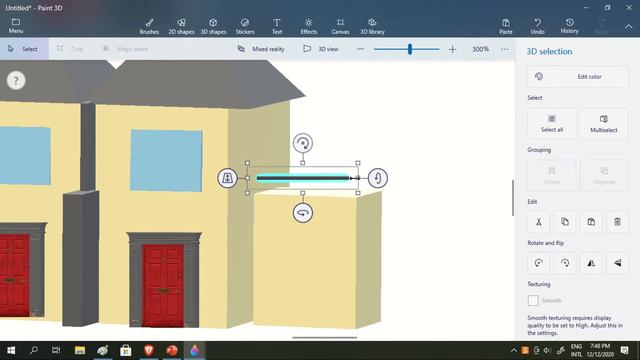640x360 pixels.
Task: Show hidden system tray icons
Action: pos(513,350)
